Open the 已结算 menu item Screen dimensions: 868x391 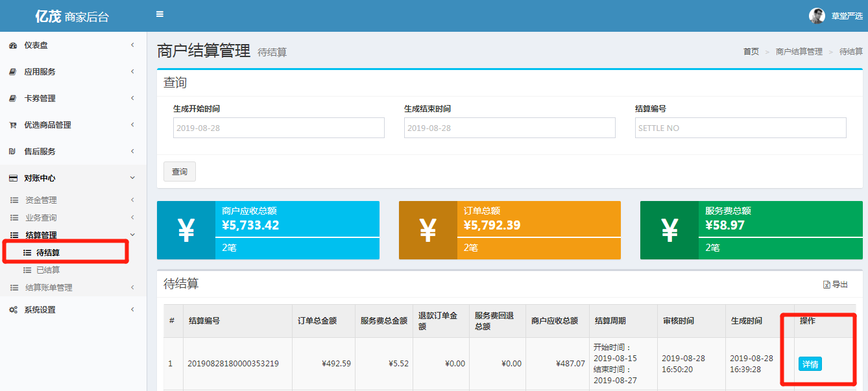[x=48, y=270]
